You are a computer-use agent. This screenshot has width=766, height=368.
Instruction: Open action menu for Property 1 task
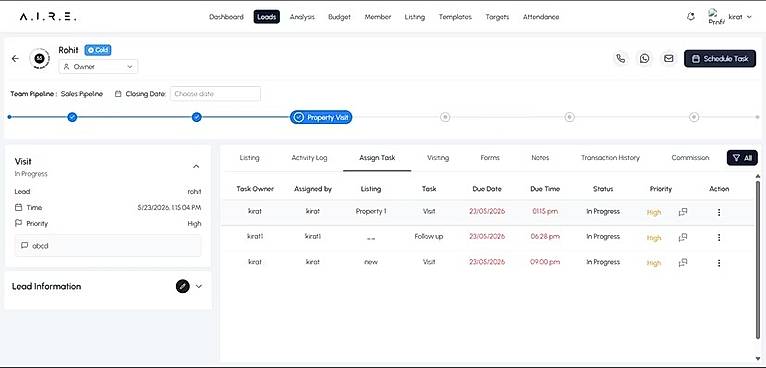pyautogui.click(x=719, y=212)
